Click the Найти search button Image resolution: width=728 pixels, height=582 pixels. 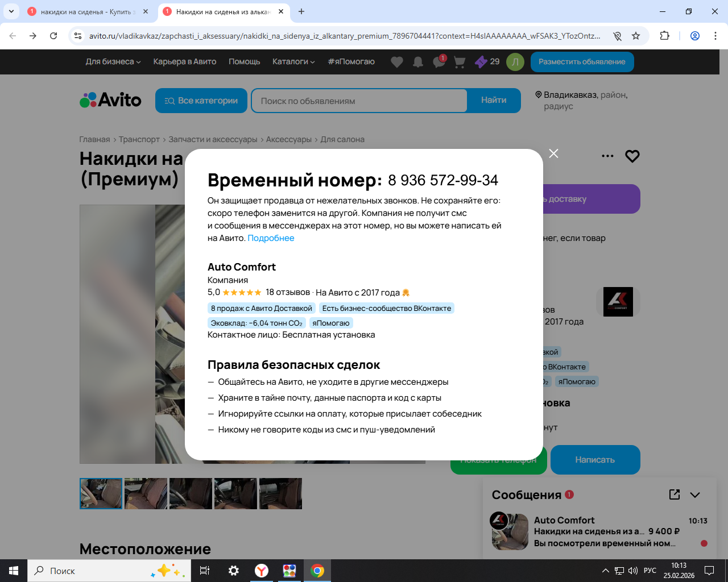click(494, 101)
